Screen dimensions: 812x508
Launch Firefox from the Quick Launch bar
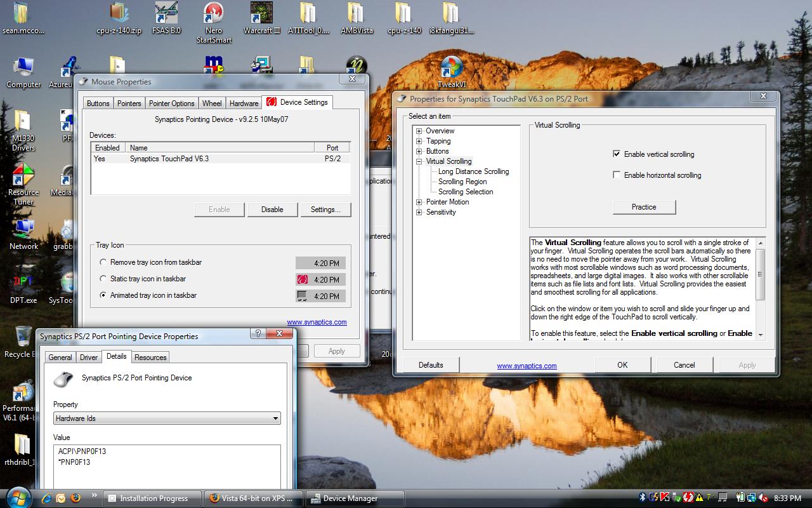click(x=75, y=498)
